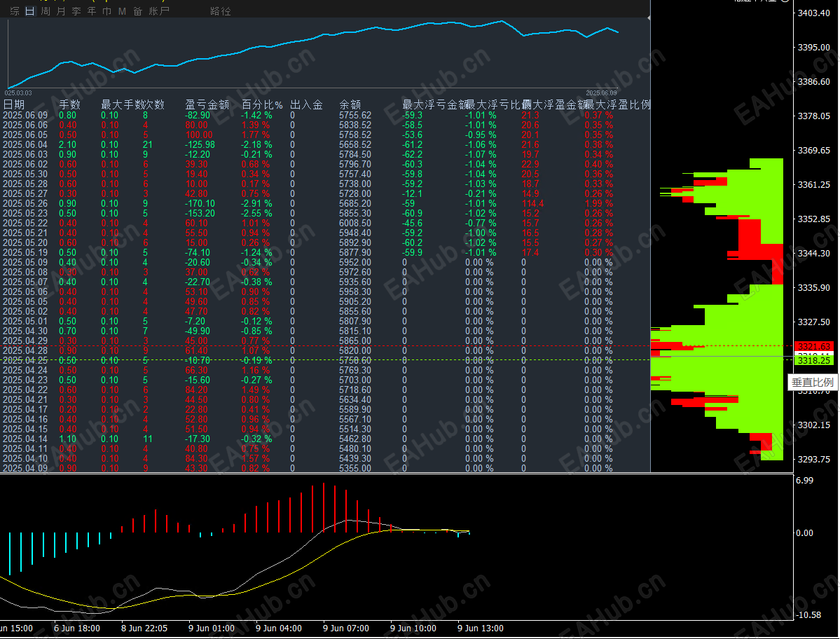Click the 盈亏金额 column header
Image resolution: width=840 pixels, height=639 pixels.
pos(207,104)
